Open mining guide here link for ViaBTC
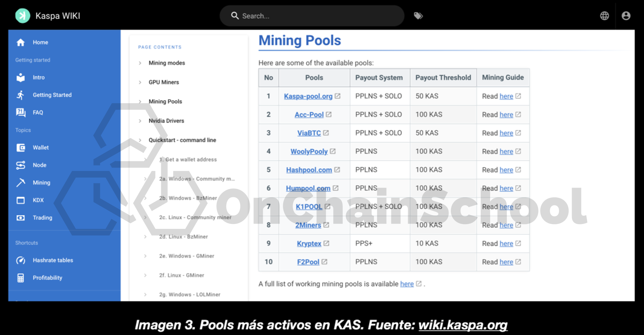Viewport: 644px width, 335px height. coord(506,133)
